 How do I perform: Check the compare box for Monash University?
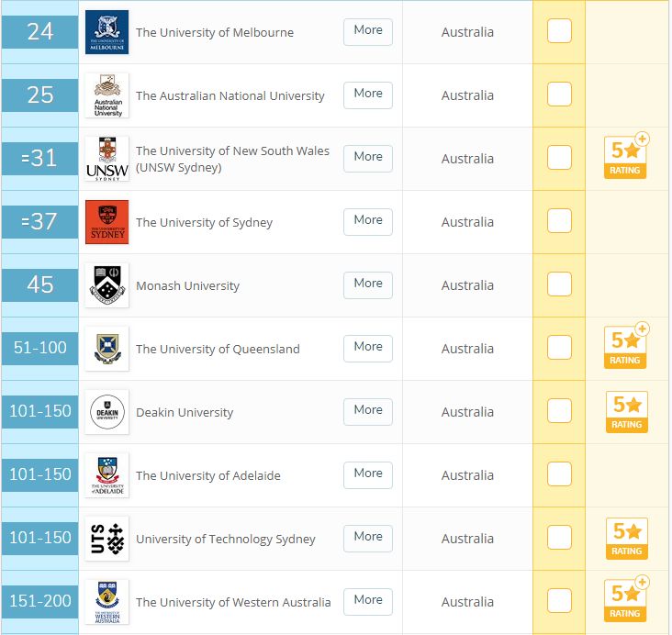(x=559, y=284)
